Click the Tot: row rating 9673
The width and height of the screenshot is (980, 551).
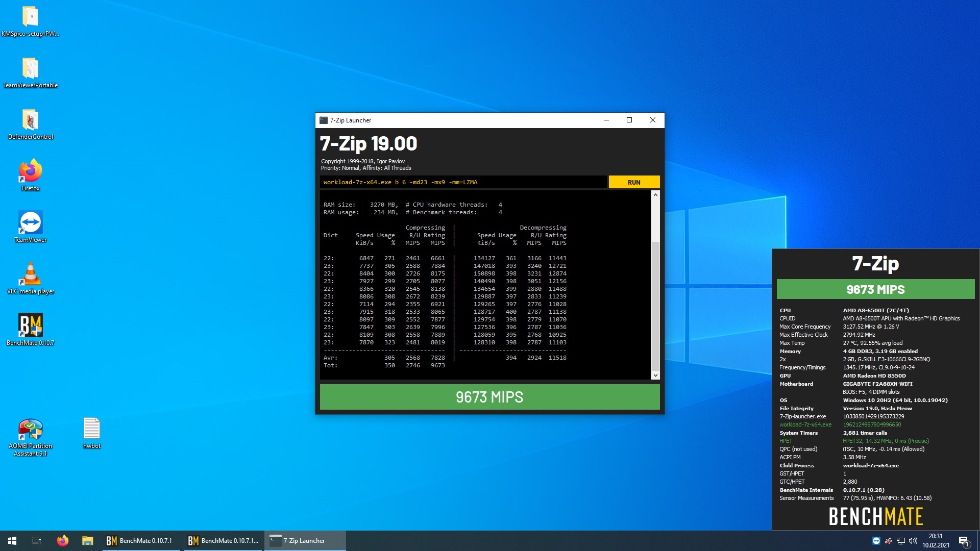tap(437, 365)
